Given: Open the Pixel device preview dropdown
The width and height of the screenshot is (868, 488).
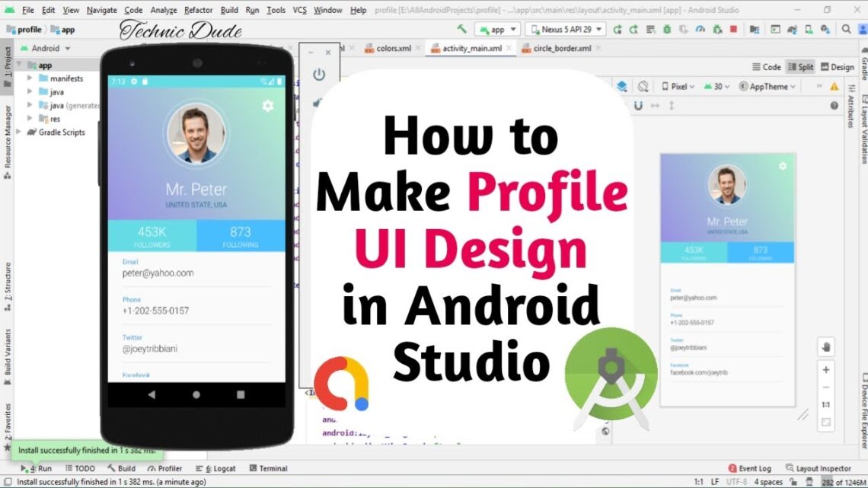Looking at the screenshot, I should pos(678,86).
